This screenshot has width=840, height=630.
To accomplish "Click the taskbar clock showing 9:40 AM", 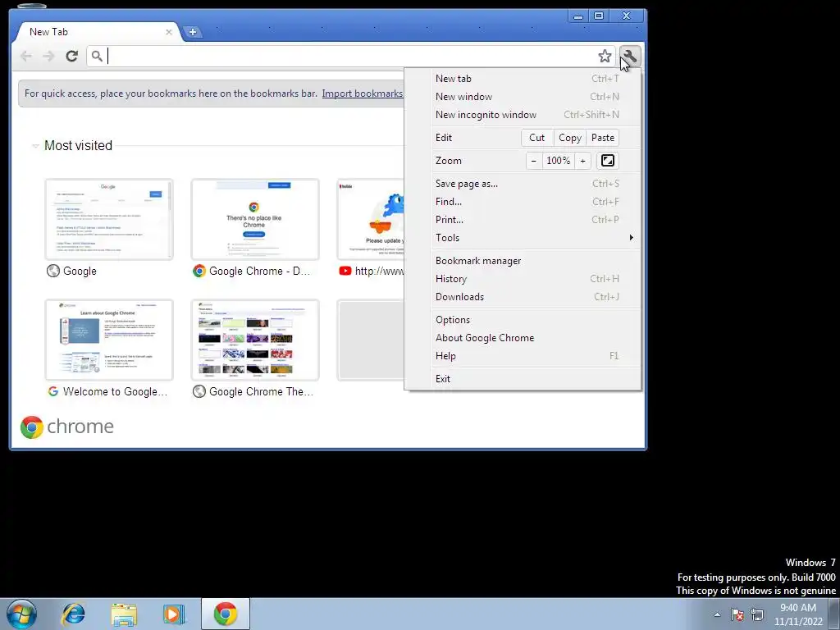I will click(x=798, y=614).
